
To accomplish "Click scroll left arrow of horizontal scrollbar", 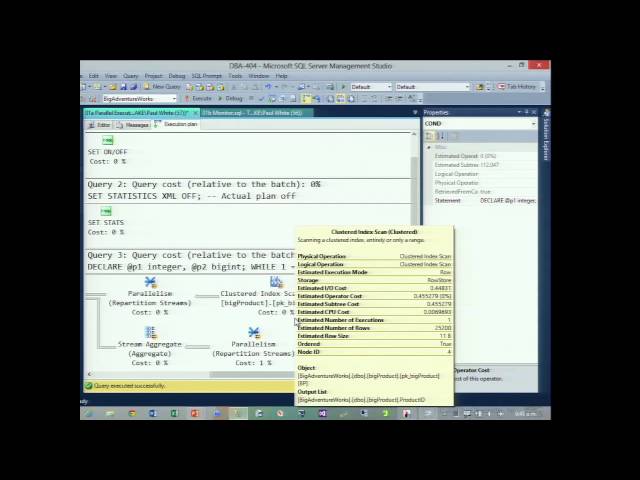I will tap(90, 374).
